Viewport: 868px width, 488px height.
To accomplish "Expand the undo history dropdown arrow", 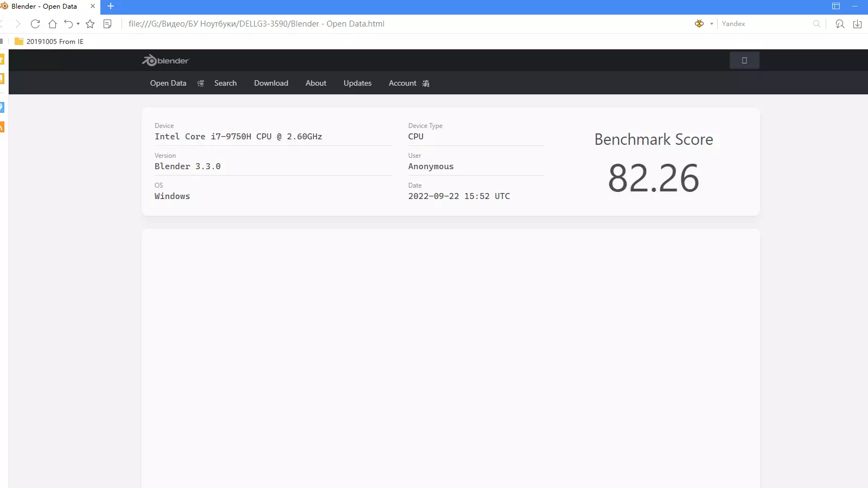I will [78, 24].
